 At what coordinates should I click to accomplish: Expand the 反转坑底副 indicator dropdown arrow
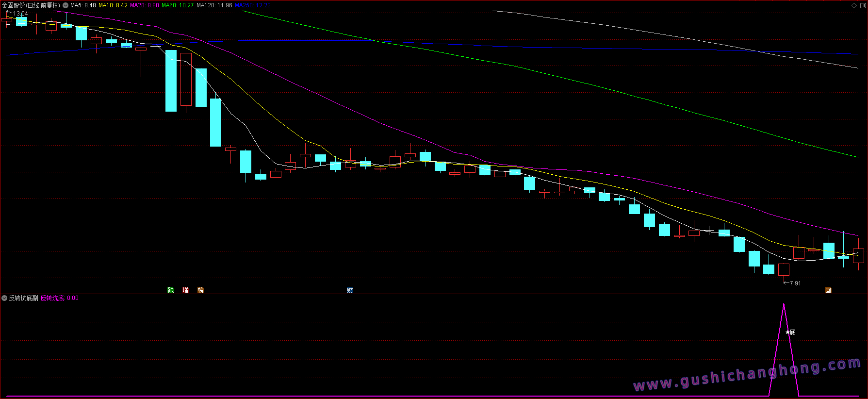click(4, 298)
